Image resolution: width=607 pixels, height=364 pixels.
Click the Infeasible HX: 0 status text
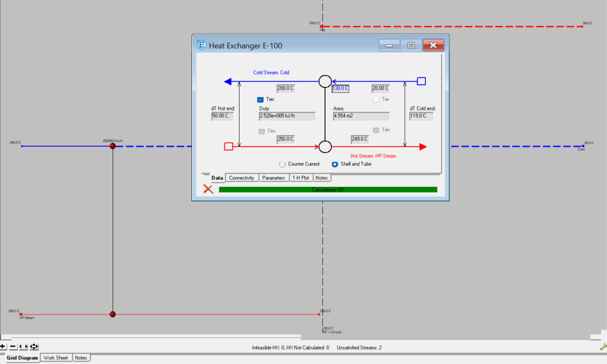pyautogui.click(x=268, y=347)
